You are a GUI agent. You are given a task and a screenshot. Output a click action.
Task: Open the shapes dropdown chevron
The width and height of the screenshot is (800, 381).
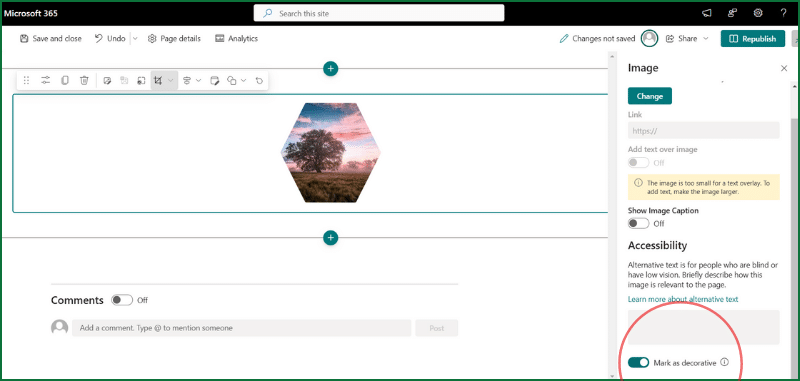pos(243,81)
